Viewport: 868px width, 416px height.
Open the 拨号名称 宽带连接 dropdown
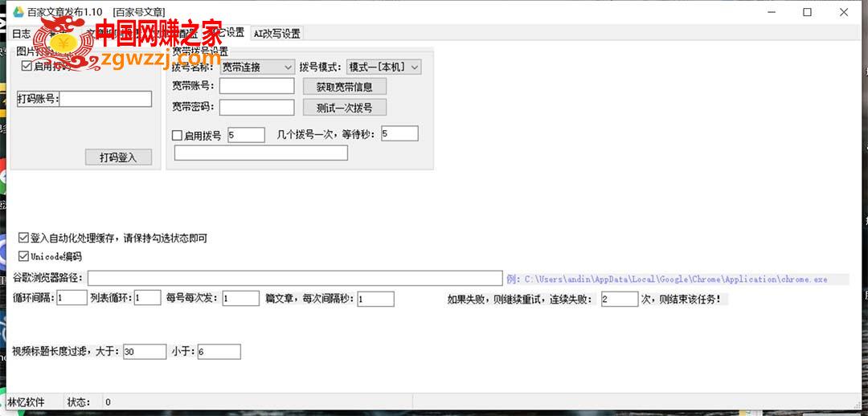[x=257, y=67]
